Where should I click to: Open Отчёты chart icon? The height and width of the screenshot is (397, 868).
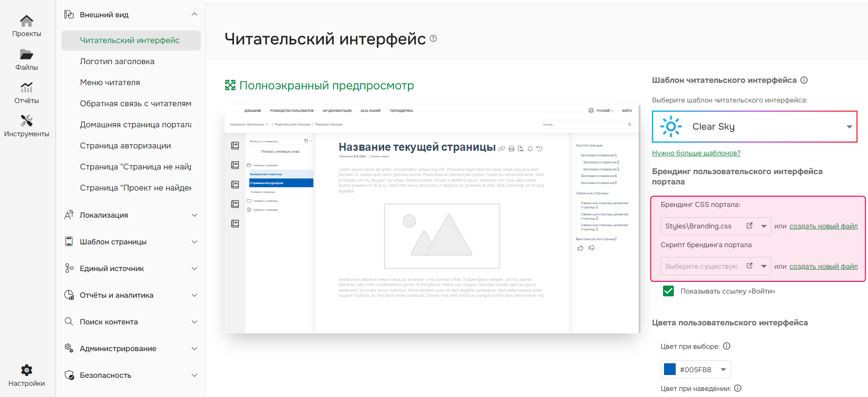point(27,88)
